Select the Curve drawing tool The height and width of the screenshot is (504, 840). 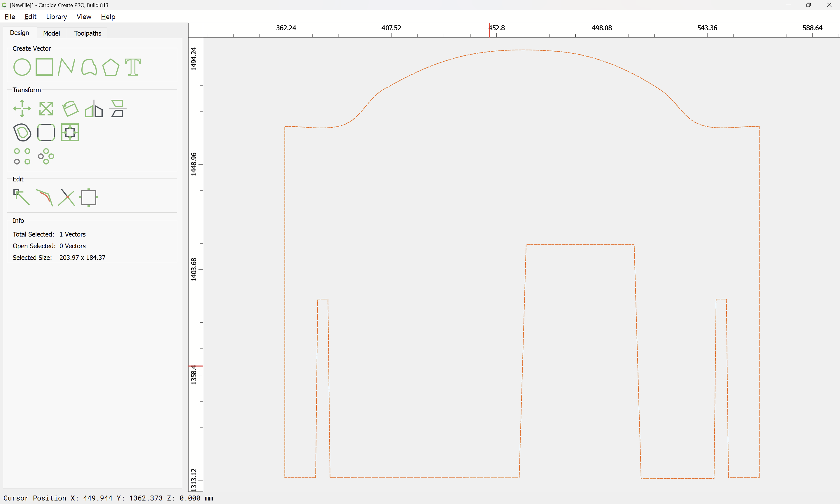coord(89,67)
